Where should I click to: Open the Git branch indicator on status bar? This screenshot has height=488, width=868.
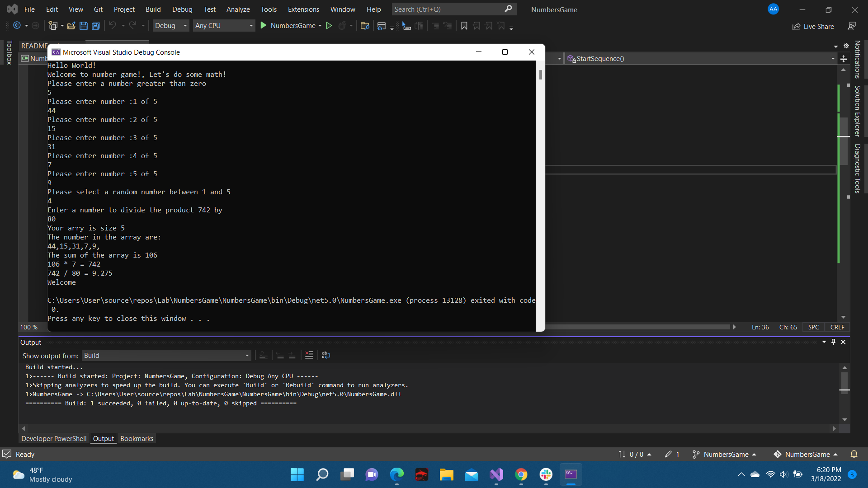click(x=723, y=454)
